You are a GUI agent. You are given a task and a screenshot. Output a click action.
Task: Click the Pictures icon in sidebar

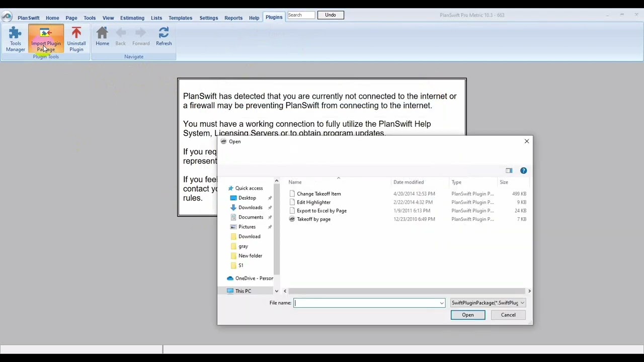coord(233,227)
